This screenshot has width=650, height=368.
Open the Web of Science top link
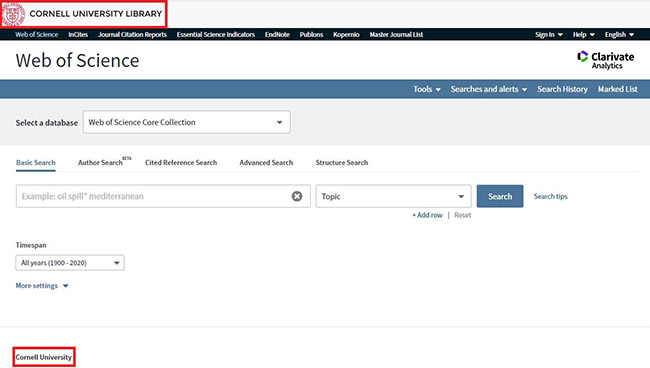point(36,34)
